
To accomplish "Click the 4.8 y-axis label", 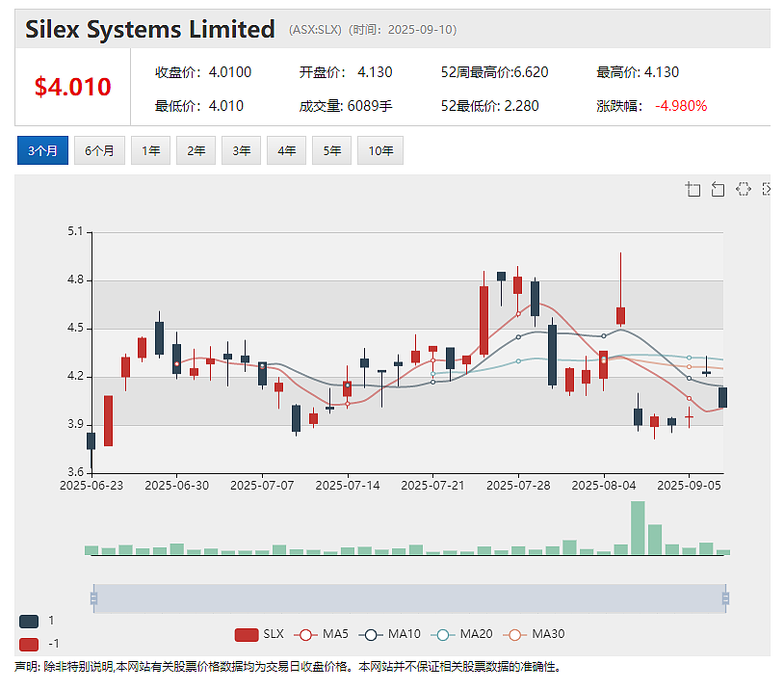I will click(x=75, y=279).
